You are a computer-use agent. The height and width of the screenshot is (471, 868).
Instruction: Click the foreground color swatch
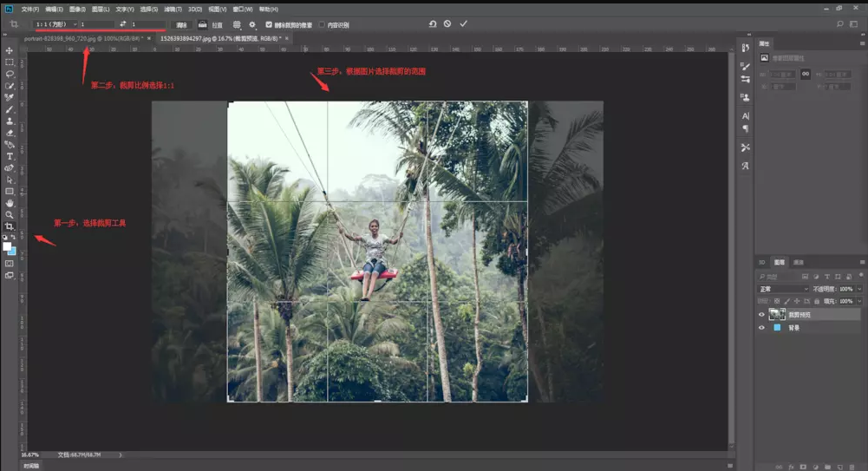8,247
